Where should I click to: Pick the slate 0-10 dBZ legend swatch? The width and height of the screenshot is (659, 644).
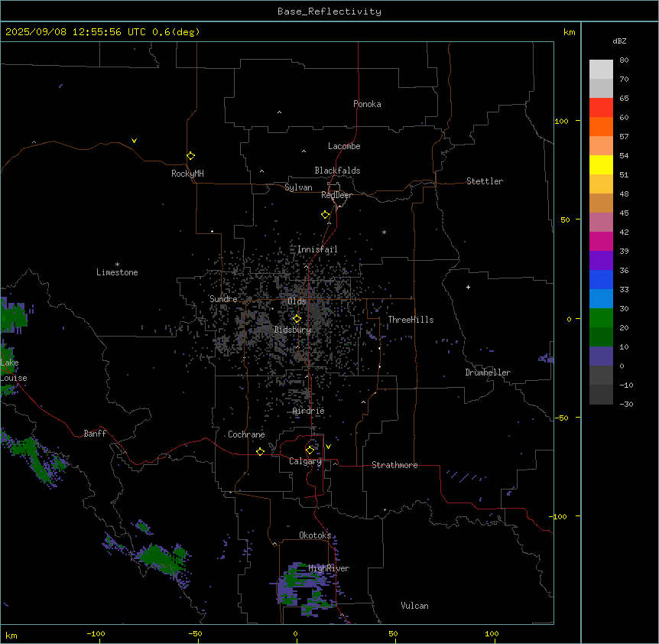[x=601, y=356]
